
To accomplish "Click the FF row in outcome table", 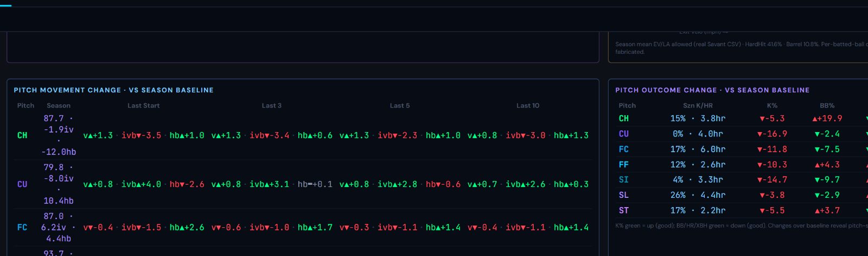I will [742, 164].
